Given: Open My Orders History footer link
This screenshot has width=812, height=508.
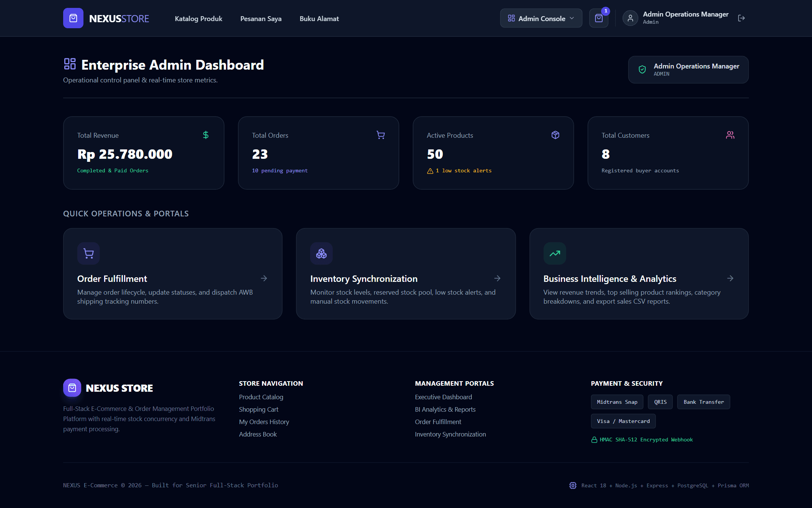Looking at the screenshot, I should 264,422.
